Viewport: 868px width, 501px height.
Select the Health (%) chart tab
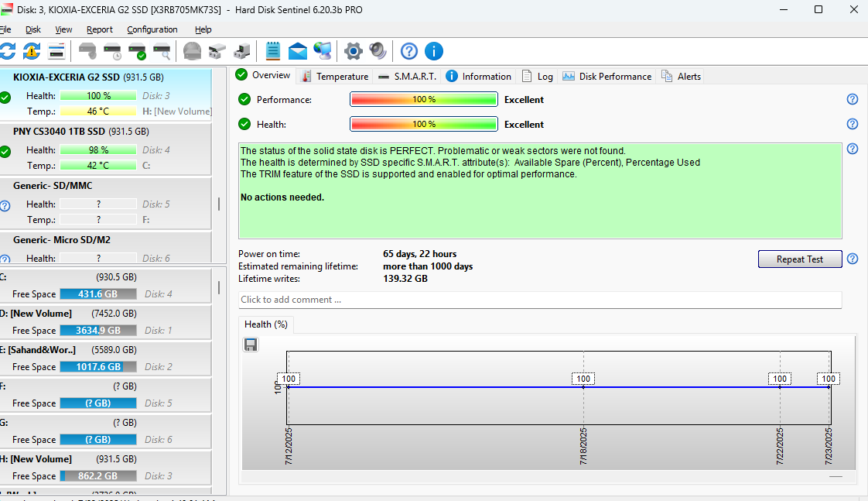[265, 324]
